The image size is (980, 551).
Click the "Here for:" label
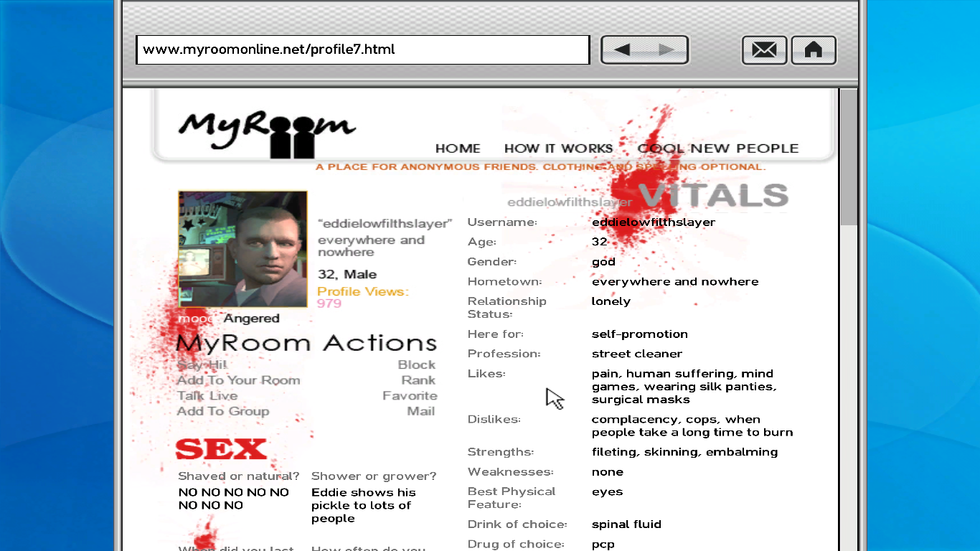496,334
